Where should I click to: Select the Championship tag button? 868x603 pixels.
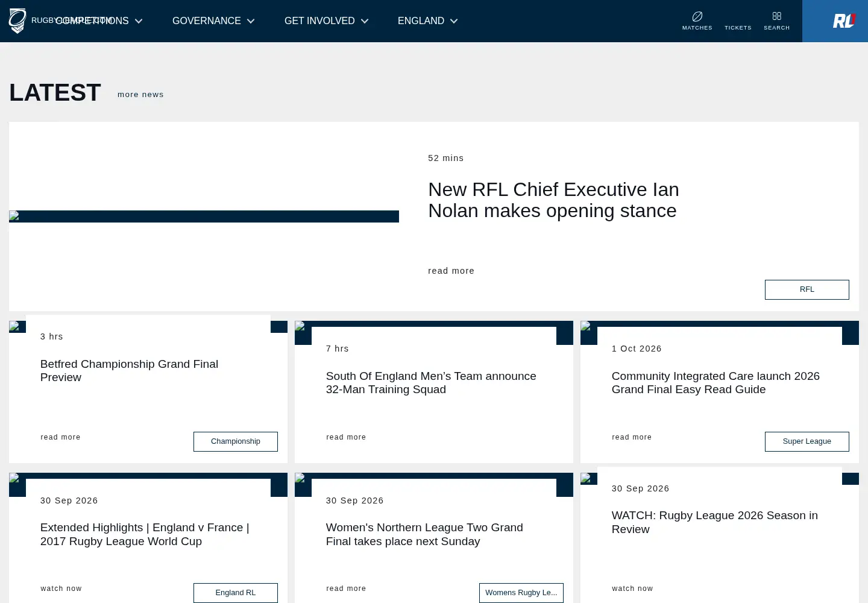[x=236, y=441]
